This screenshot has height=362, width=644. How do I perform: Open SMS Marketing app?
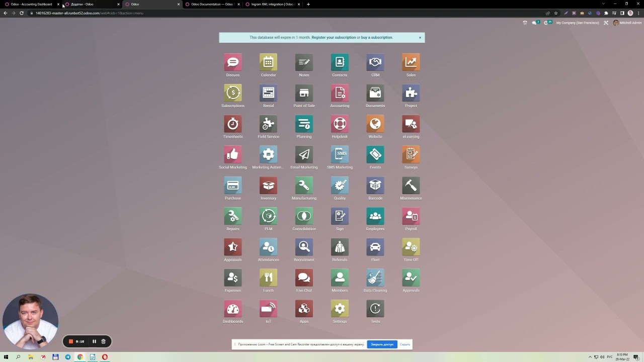[340, 154]
